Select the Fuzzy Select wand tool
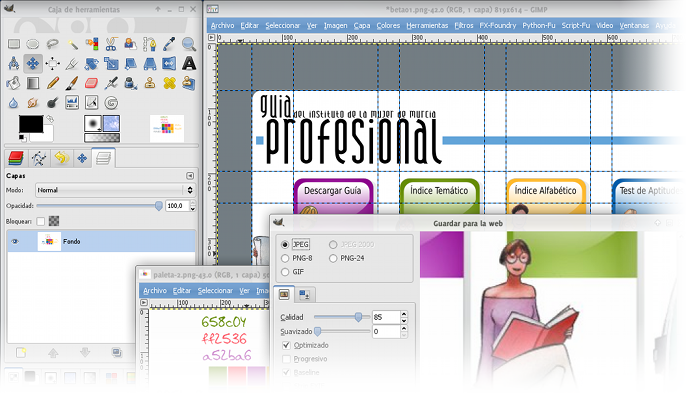The height and width of the screenshot is (400, 700). (72, 44)
